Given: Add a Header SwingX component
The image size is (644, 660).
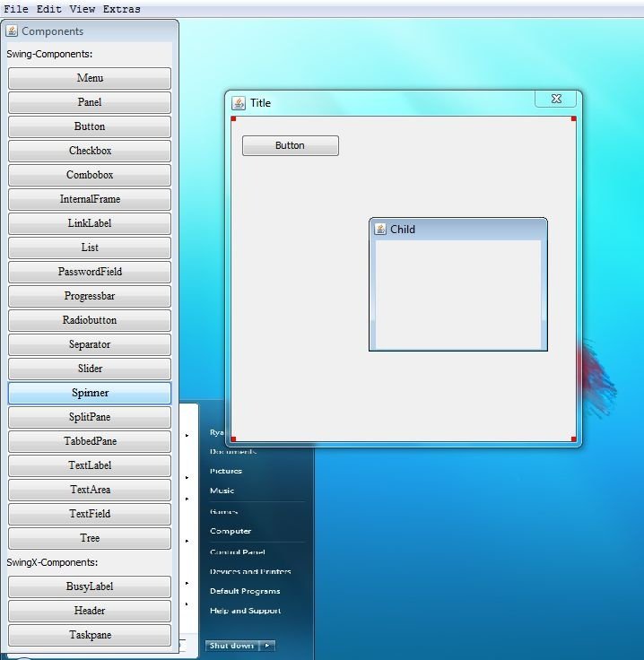Looking at the screenshot, I should pos(90,611).
